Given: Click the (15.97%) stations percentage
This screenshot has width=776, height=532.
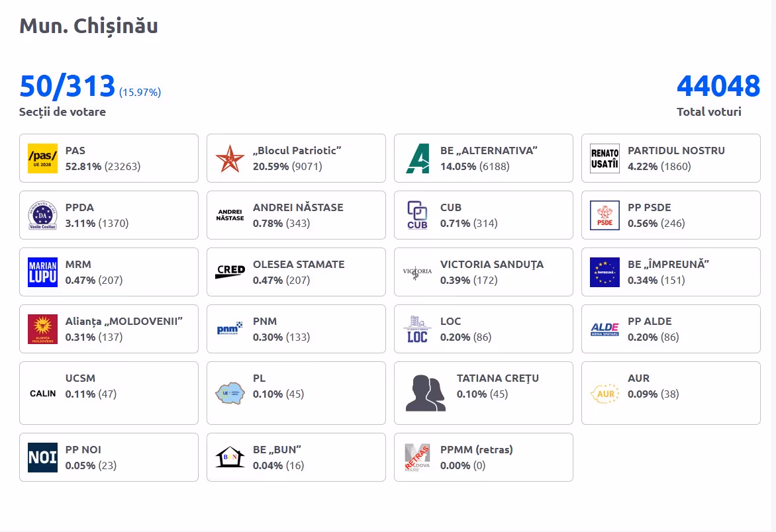Looking at the screenshot, I should [140, 93].
